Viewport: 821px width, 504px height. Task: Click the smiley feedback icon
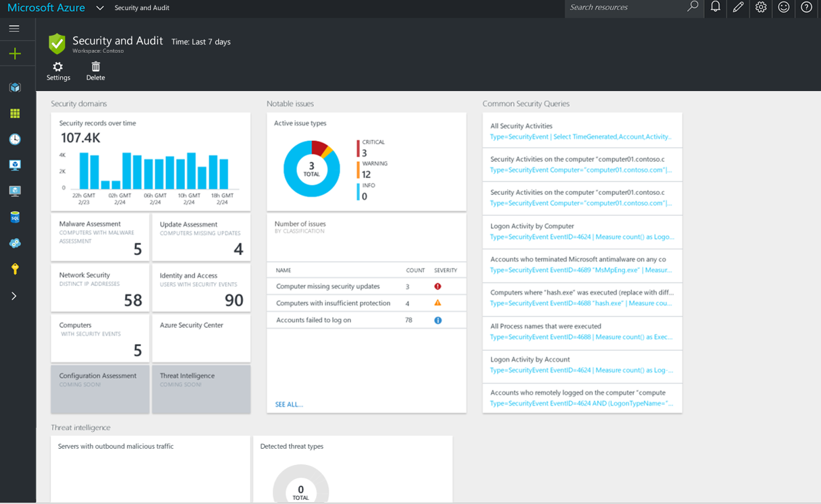[x=783, y=8]
